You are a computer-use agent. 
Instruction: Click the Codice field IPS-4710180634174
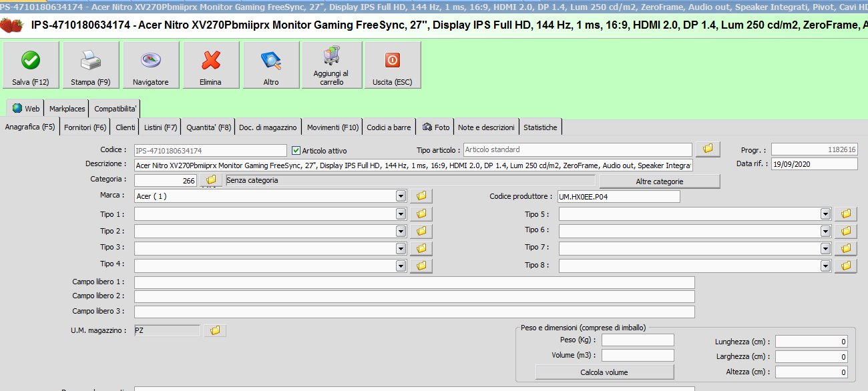coord(210,151)
